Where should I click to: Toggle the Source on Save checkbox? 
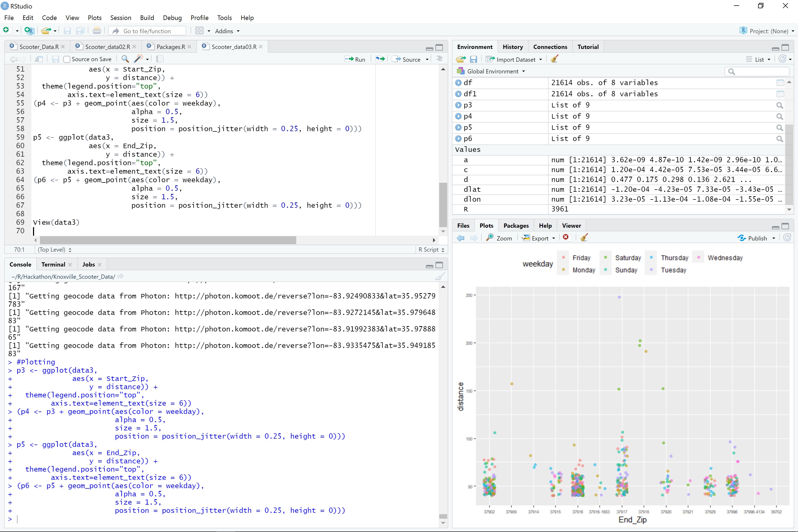point(67,59)
